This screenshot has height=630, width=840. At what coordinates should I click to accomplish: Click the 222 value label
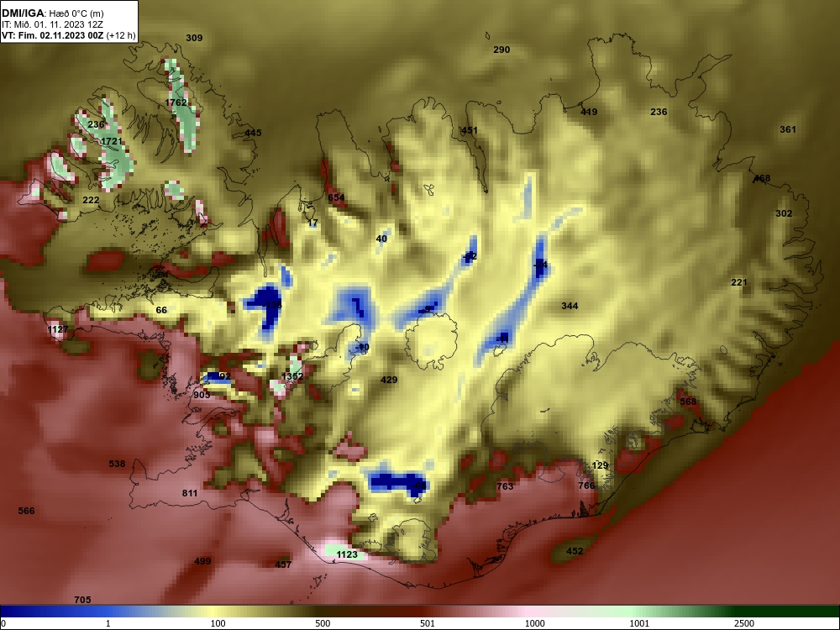pyautogui.click(x=91, y=200)
